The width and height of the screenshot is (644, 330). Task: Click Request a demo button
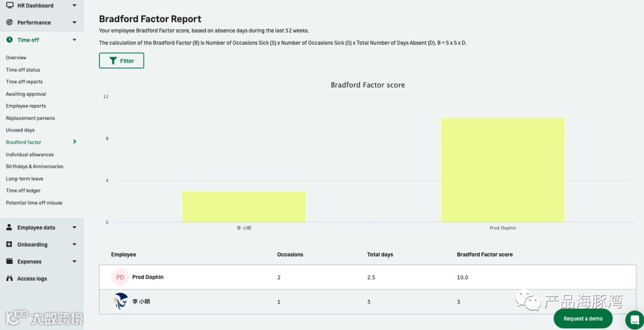click(583, 319)
